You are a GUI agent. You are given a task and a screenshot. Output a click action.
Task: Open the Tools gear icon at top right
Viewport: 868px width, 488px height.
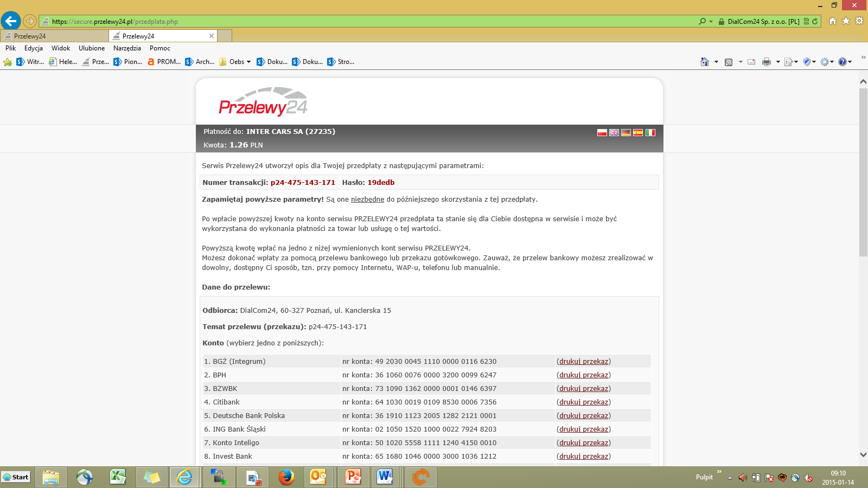pyautogui.click(x=859, y=21)
